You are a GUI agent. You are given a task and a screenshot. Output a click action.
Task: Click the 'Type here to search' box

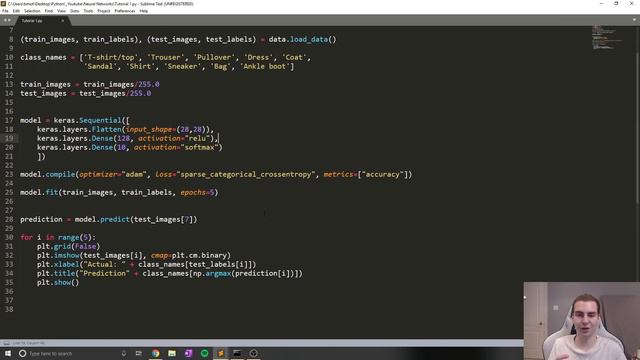click(x=73, y=353)
